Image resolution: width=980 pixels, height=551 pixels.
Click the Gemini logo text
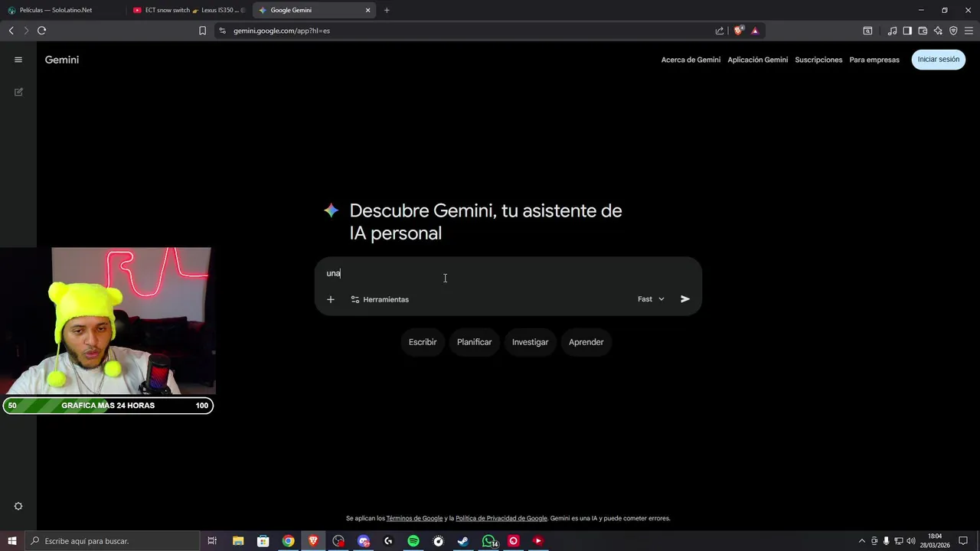point(62,60)
